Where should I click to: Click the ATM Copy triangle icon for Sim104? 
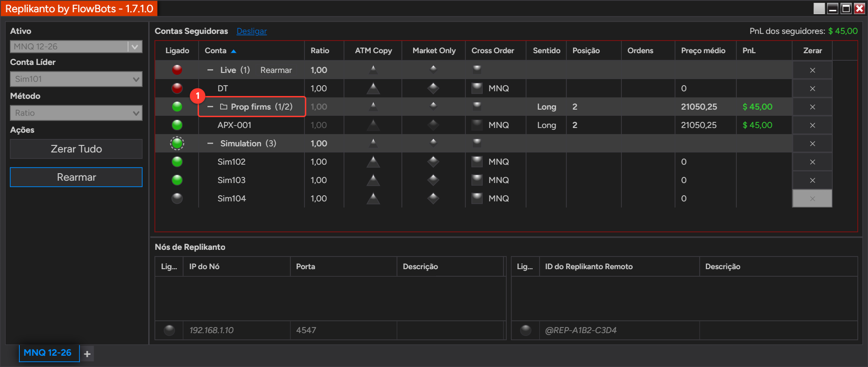coord(373,198)
